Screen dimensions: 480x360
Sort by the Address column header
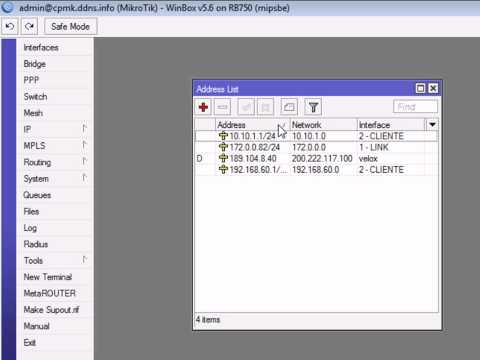(x=252, y=125)
